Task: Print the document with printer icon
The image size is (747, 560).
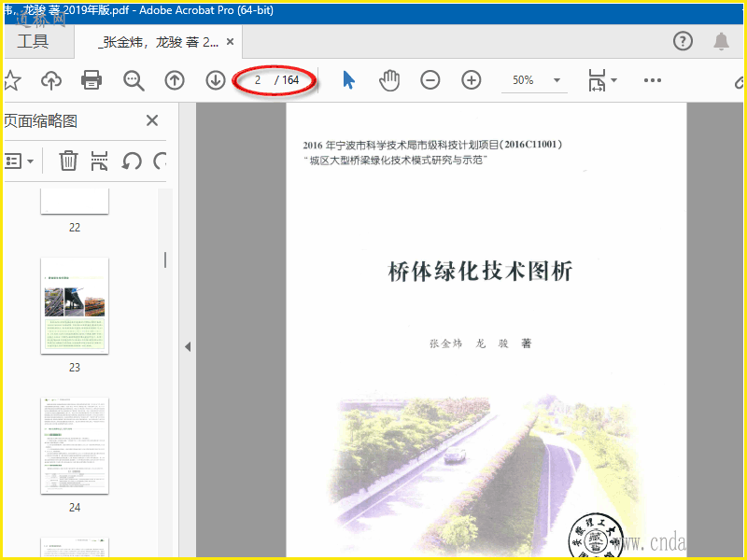Action: coord(92,80)
